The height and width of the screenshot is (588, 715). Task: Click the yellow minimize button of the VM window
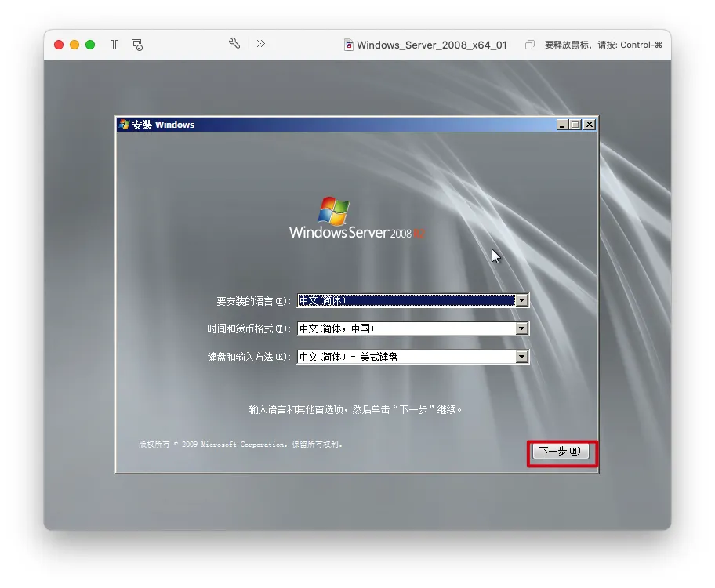74,45
